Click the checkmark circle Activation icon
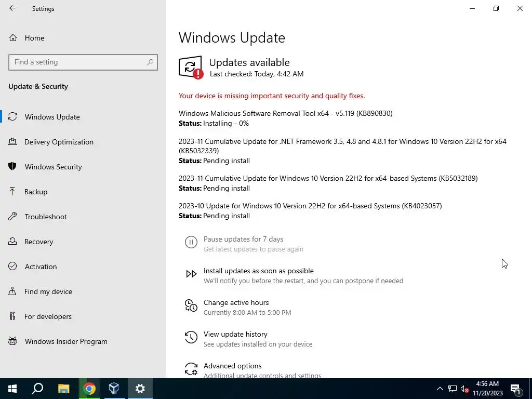 tap(12, 266)
